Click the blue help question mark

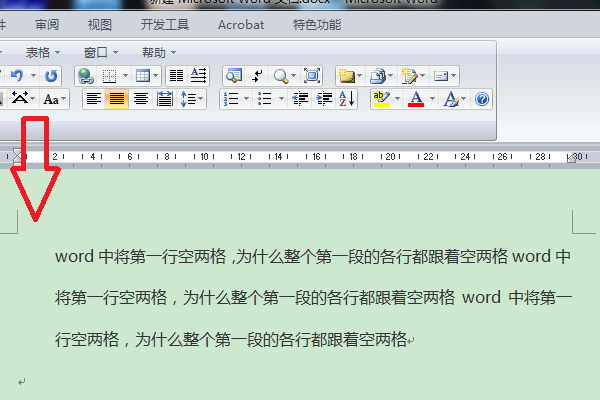(482, 99)
